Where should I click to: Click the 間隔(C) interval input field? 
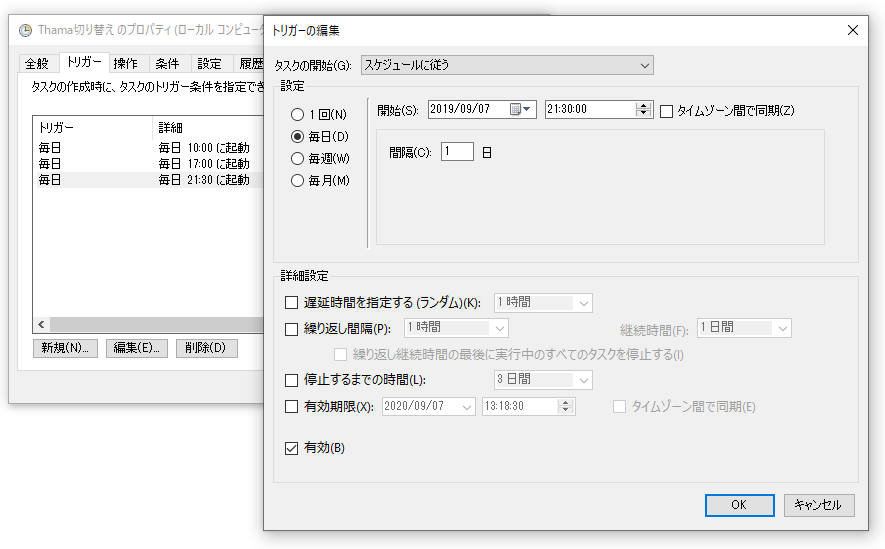pyautogui.click(x=457, y=152)
